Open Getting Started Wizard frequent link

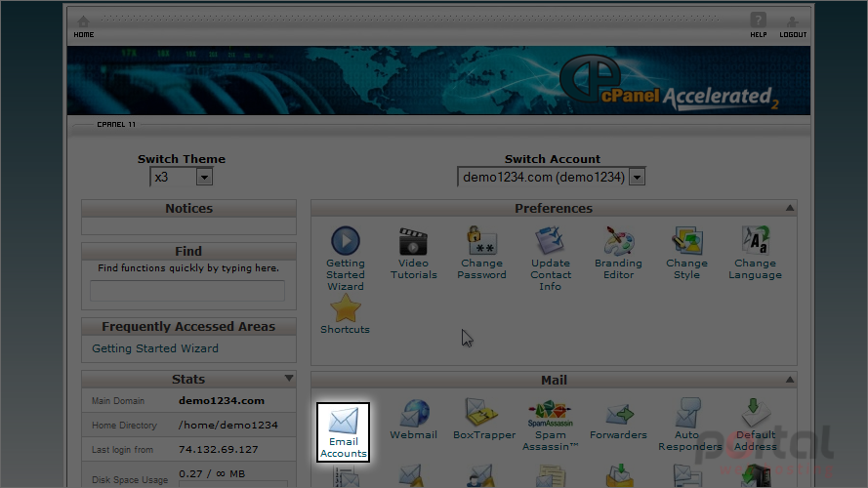[x=155, y=348]
